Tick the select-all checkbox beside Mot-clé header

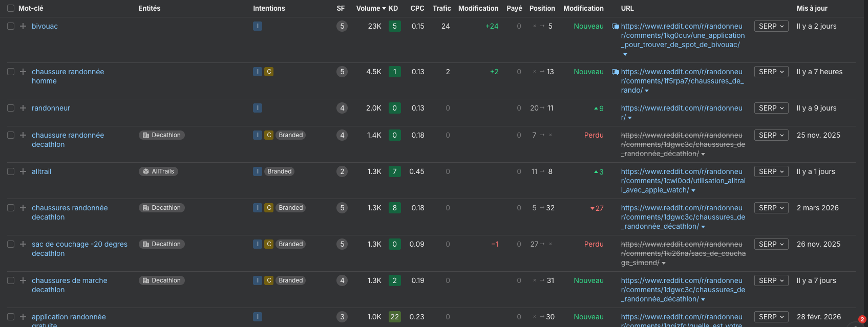[11, 8]
